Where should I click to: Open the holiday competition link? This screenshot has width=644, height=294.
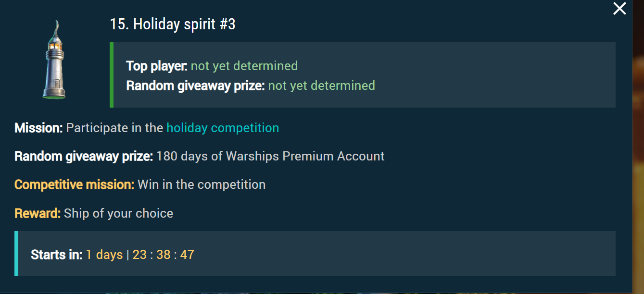click(x=222, y=128)
